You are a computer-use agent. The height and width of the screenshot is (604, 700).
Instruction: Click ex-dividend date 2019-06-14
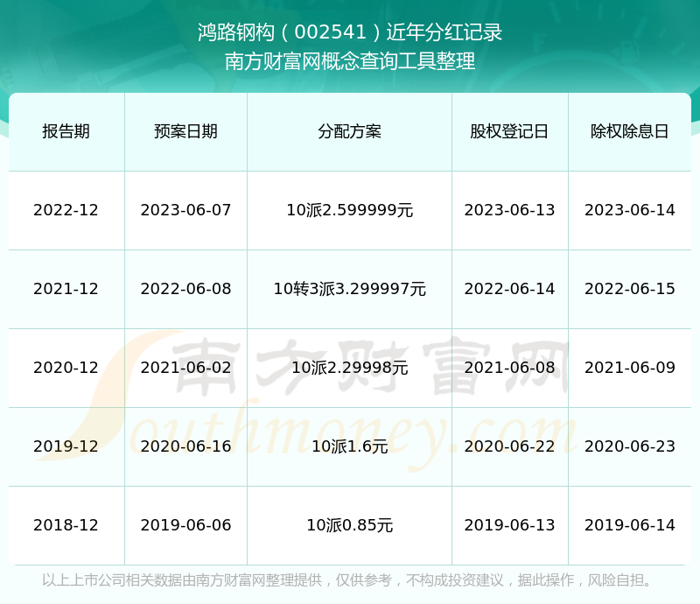pos(629,525)
